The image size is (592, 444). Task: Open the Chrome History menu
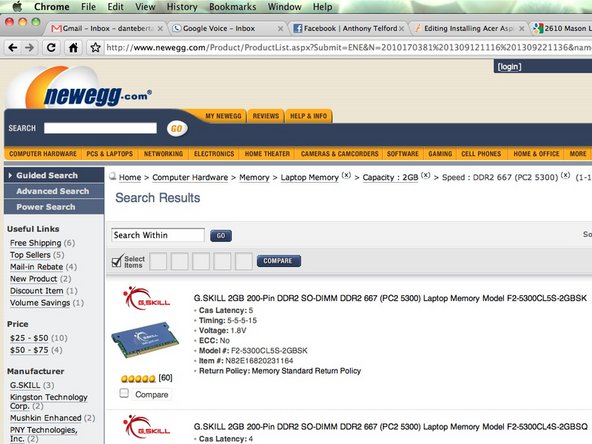tap(182, 7)
